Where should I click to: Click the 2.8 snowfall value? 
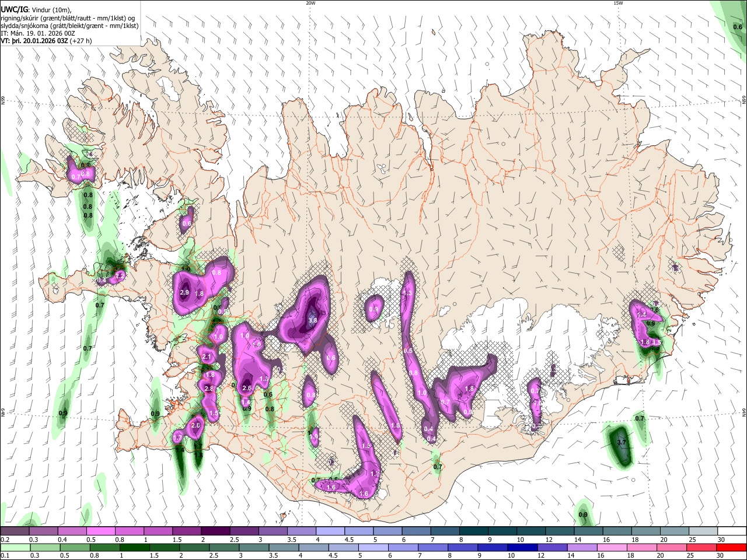209,388
